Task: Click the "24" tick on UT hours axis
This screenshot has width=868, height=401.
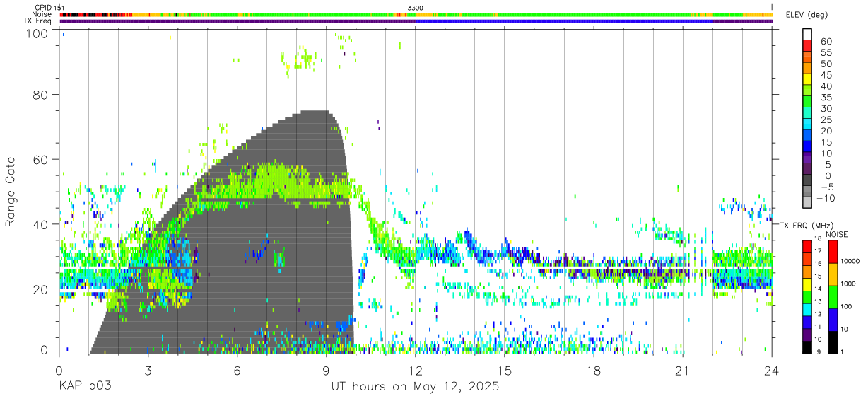Action: coord(771,371)
